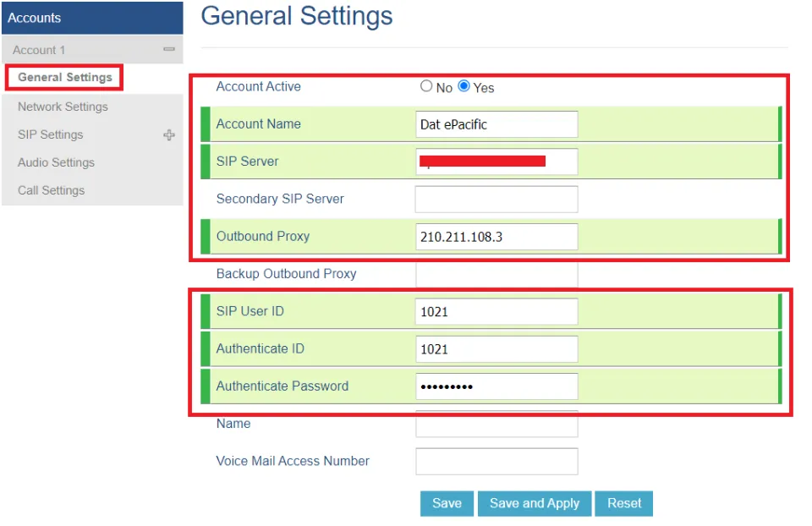Click the 'Backup Outbound Proxy' label text
This screenshot has height=526, width=812.
click(287, 273)
